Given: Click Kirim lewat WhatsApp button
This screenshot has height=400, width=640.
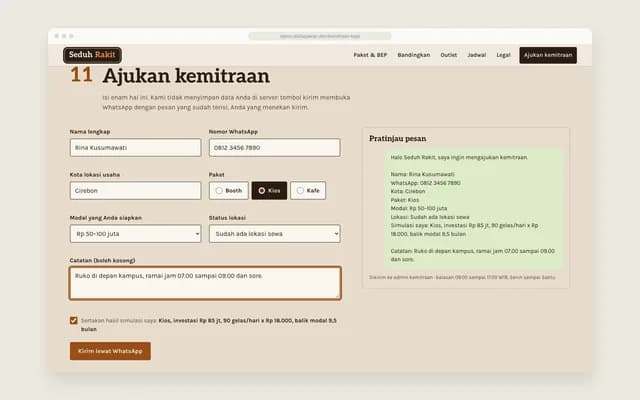Looking at the screenshot, I should point(110,351).
